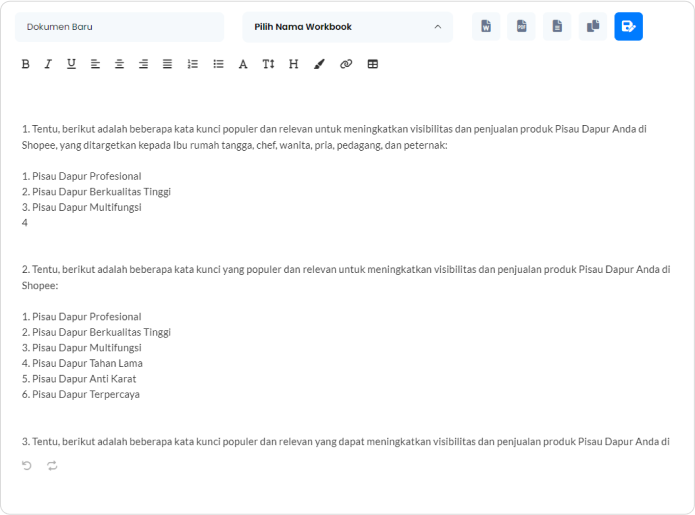This screenshot has width=695, height=515.
Task: Open the text size option
Action: pos(268,64)
